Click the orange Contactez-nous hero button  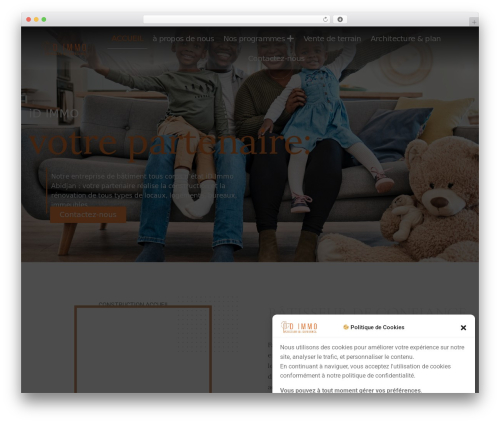[88, 214]
